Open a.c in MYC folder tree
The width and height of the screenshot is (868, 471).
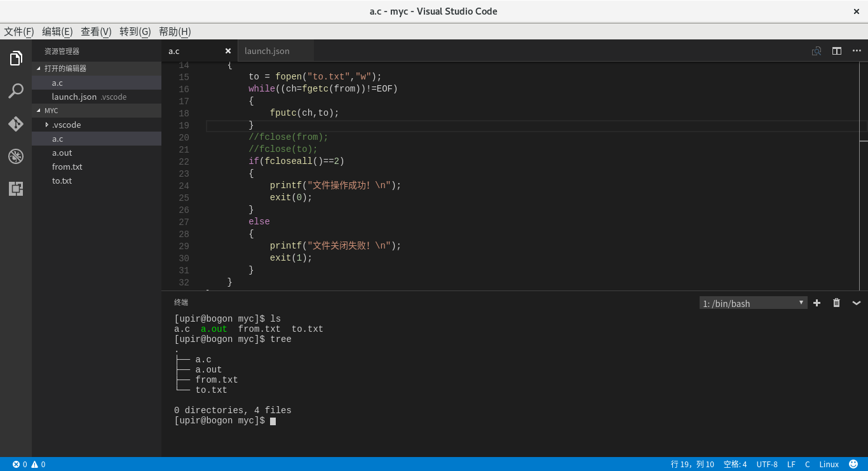point(97,139)
